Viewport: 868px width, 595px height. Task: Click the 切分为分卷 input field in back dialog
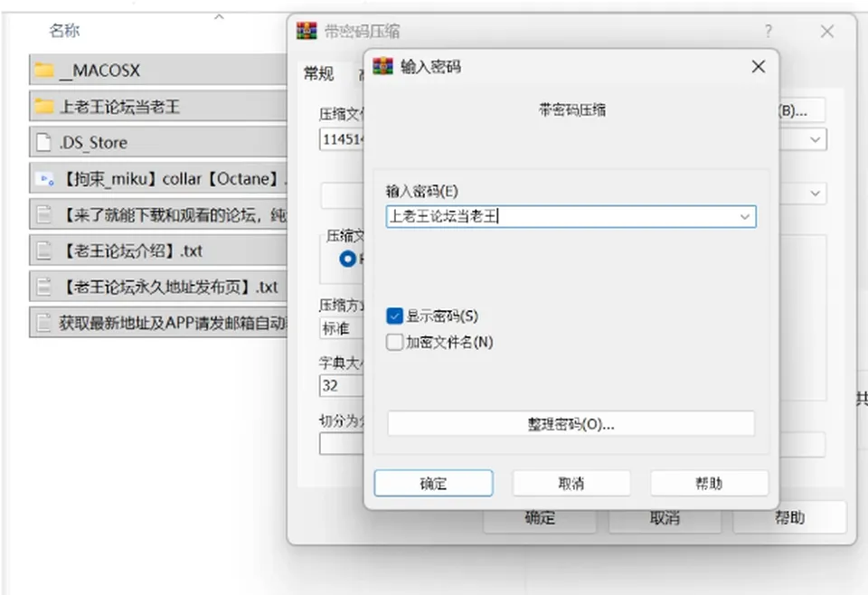click(x=341, y=444)
